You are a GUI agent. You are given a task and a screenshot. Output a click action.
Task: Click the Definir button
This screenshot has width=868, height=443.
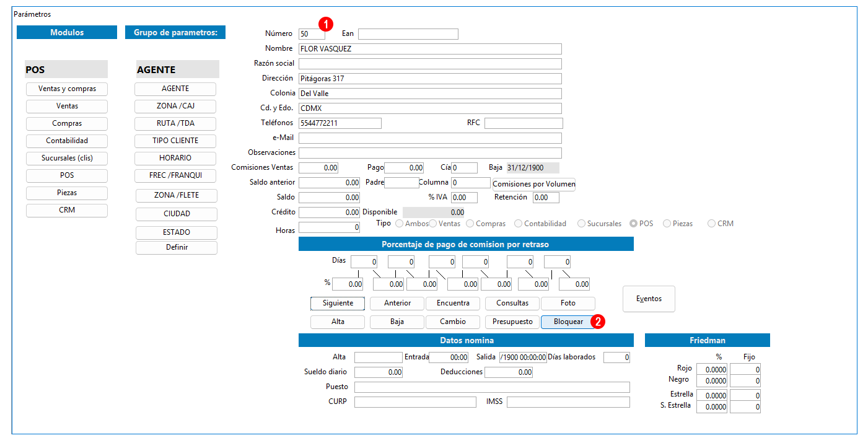[177, 248]
